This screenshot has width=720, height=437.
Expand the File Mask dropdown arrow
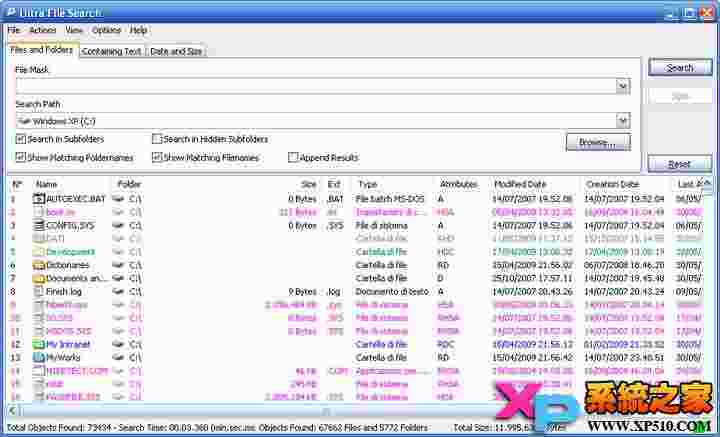[x=623, y=86]
